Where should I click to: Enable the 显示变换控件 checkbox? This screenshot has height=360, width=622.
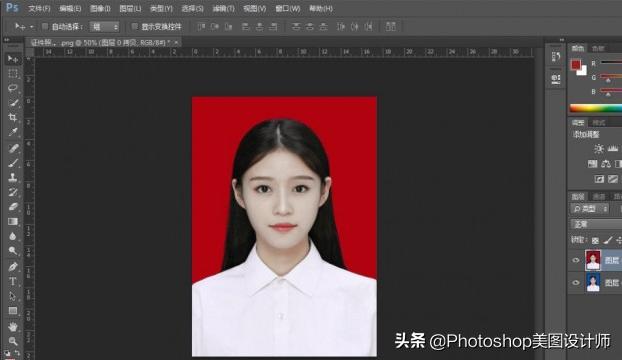click(134, 27)
